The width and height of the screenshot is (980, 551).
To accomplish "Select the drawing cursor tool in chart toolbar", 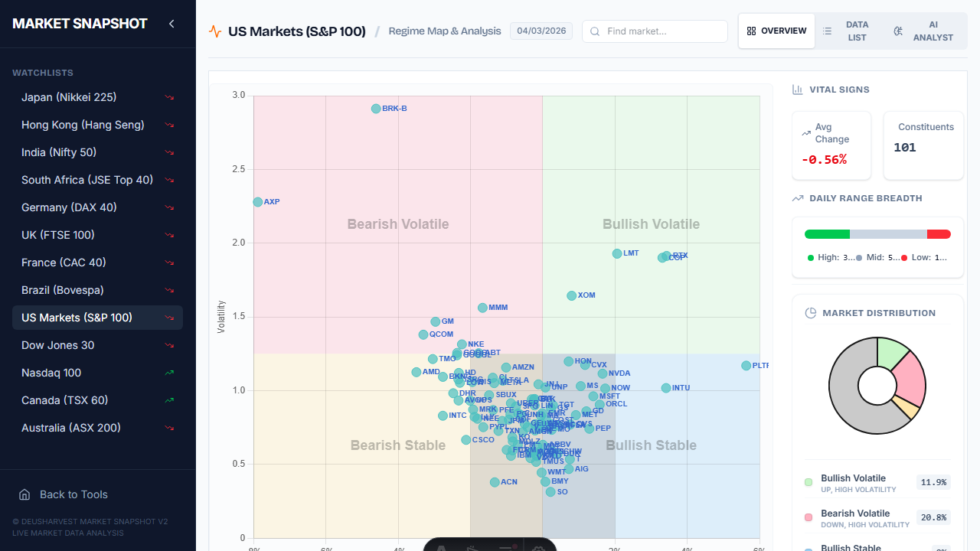I will coord(472,548).
